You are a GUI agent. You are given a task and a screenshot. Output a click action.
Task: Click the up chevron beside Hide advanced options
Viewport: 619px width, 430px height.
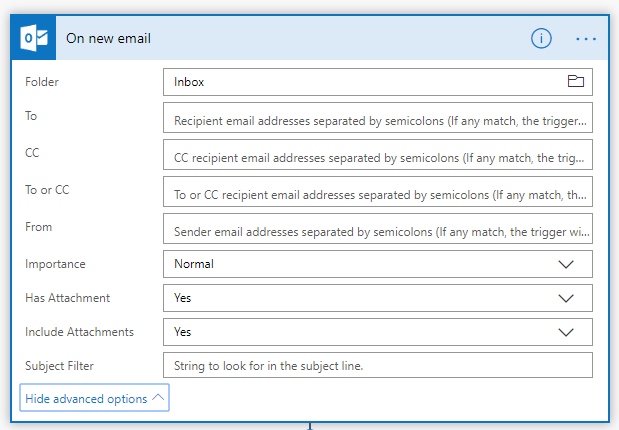tap(158, 398)
